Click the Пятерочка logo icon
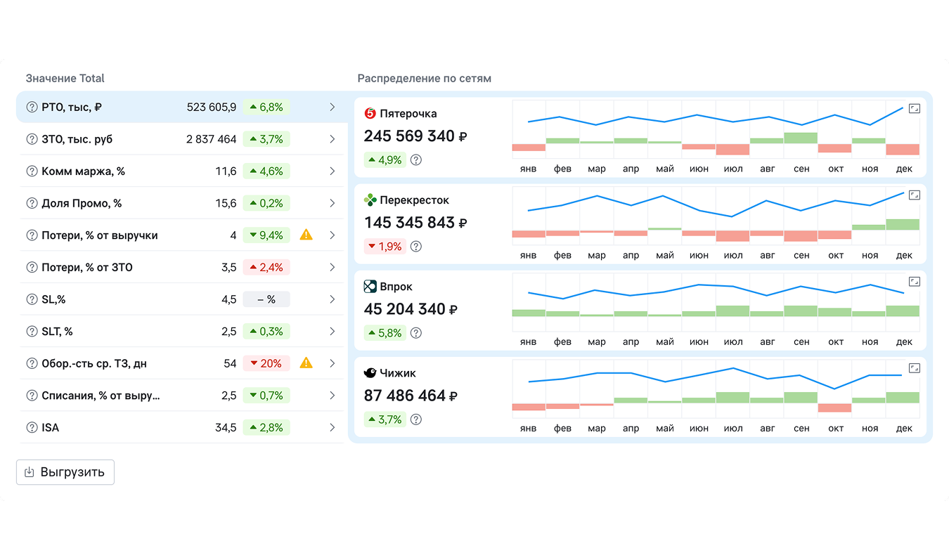 (370, 114)
